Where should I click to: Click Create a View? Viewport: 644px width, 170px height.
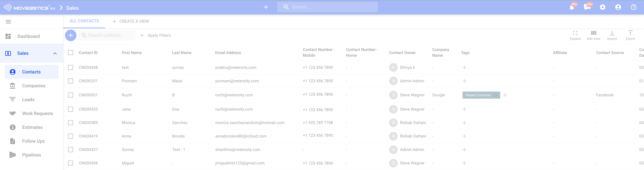pos(131,21)
